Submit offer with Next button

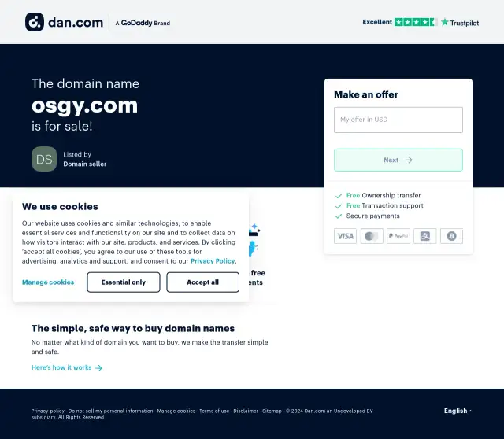398,160
